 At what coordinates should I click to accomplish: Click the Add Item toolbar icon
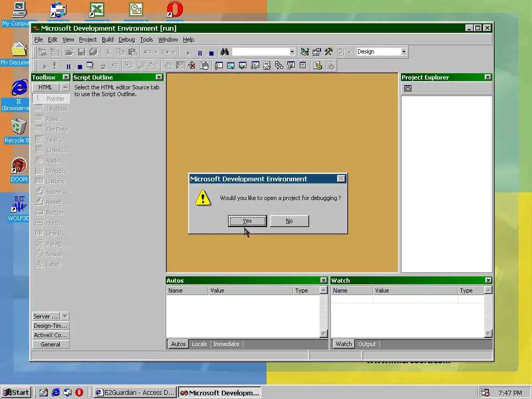(x=54, y=52)
